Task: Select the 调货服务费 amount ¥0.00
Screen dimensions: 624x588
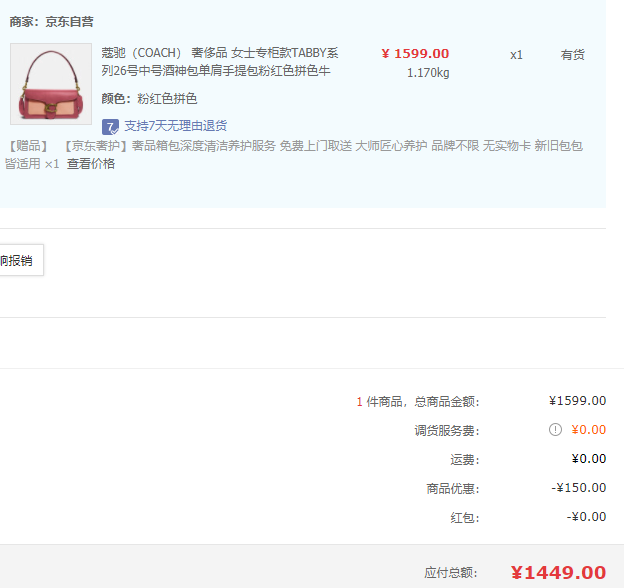Action: tap(589, 430)
